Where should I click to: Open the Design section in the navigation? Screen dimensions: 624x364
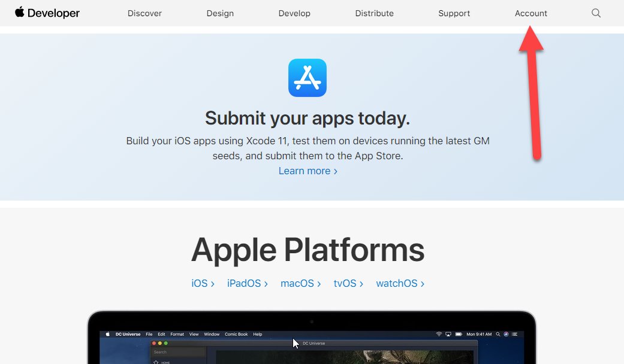[x=220, y=13]
